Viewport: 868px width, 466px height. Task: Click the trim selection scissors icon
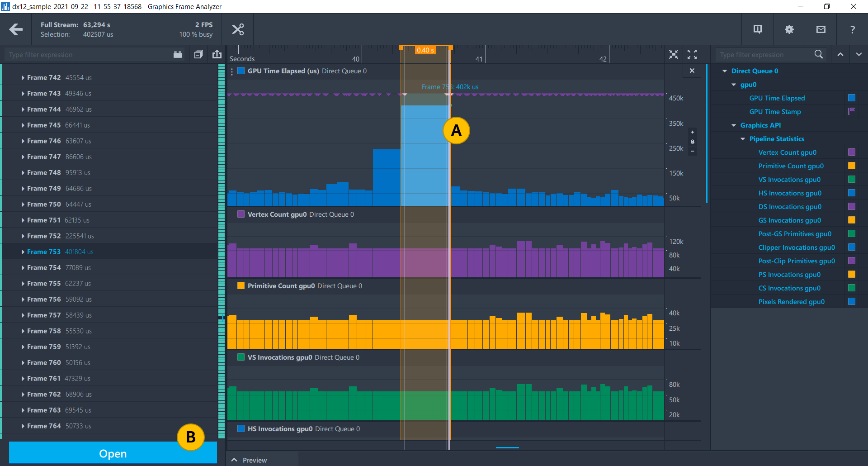point(238,29)
